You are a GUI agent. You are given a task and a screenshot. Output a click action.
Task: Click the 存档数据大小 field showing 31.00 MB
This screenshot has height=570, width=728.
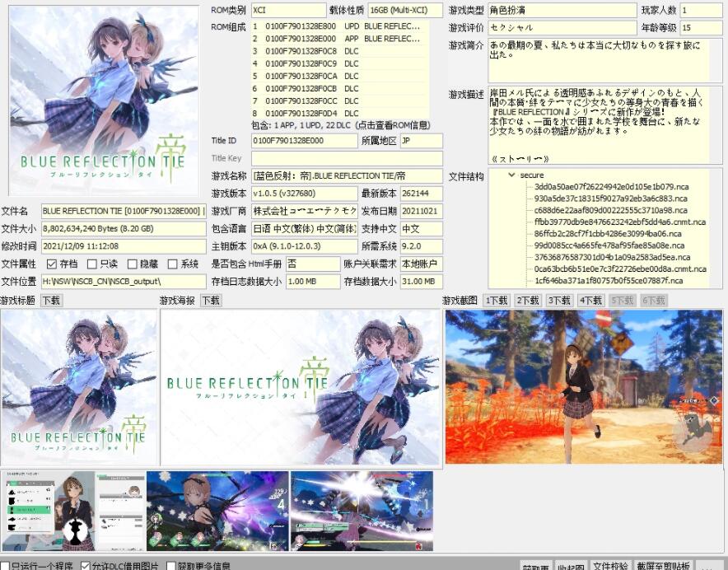click(x=422, y=282)
